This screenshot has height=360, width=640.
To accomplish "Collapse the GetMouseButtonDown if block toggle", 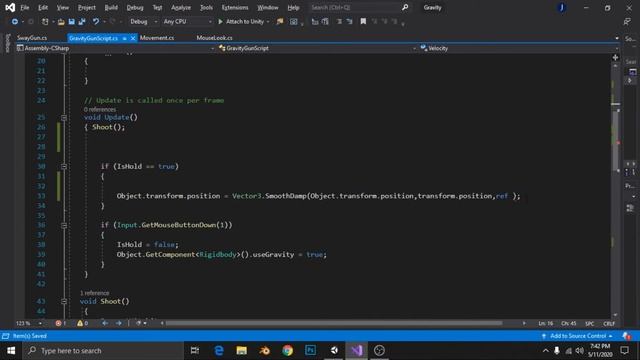I will tap(64, 225).
